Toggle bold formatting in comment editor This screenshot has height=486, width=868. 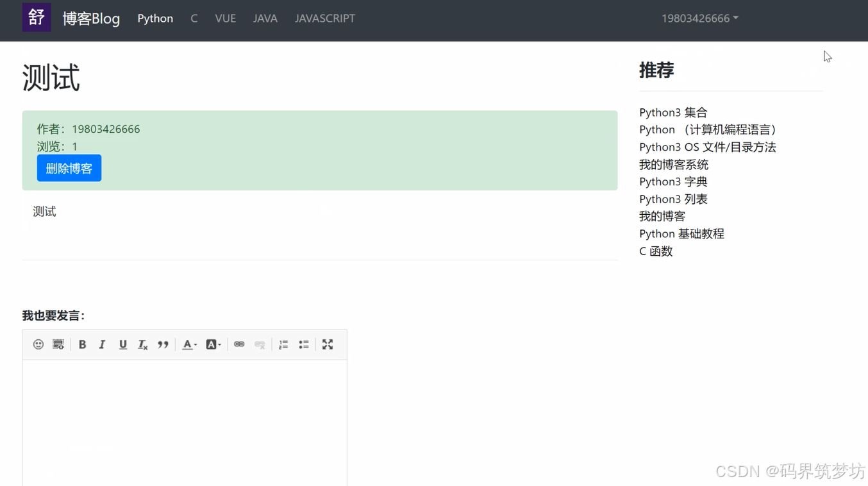82,344
